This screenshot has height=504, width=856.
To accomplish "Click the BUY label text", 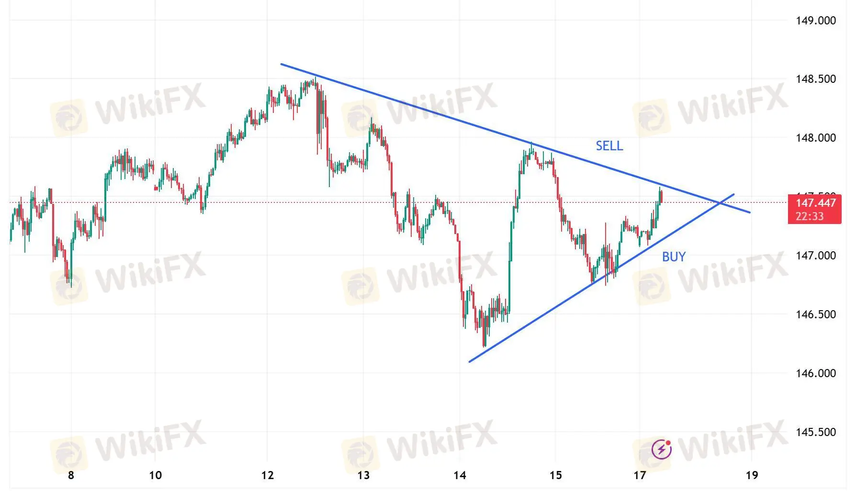I will (674, 257).
